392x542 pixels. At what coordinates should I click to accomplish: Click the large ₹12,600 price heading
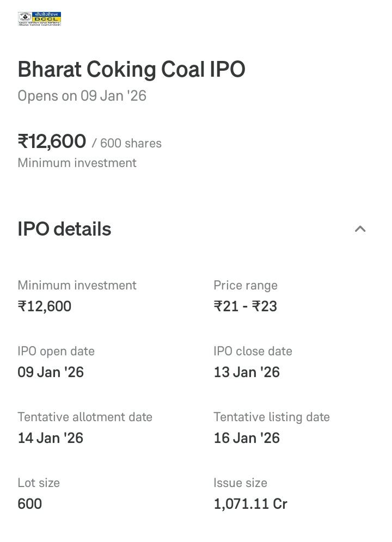pyautogui.click(x=52, y=141)
